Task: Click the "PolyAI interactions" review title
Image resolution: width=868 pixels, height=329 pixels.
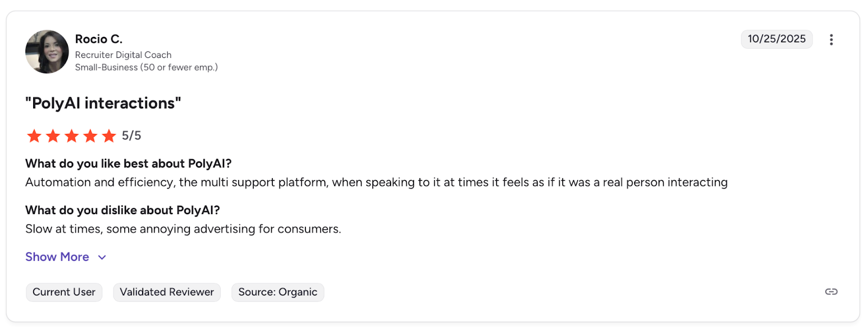Action: (103, 103)
